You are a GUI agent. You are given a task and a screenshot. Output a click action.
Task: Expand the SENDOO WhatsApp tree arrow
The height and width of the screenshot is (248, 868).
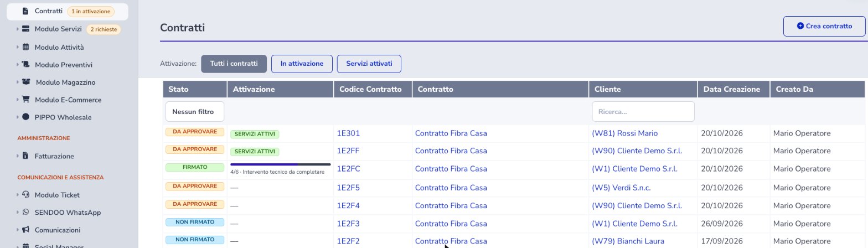pyautogui.click(x=17, y=213)
